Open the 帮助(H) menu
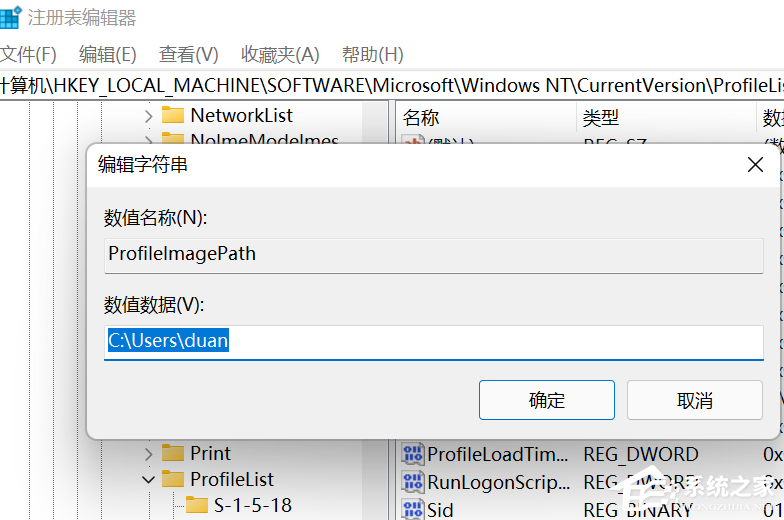 point(372,54)
